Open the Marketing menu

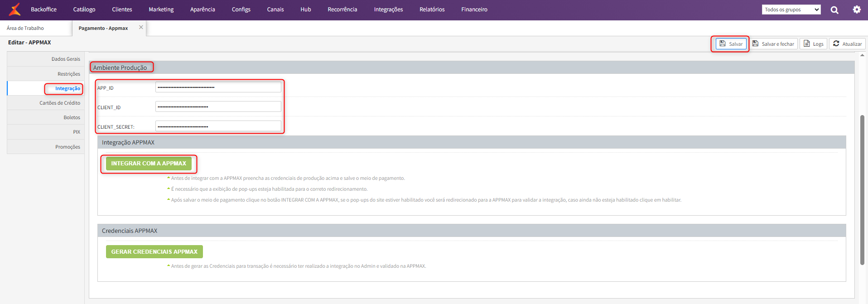pyautogui.click(x=161, y=10)
